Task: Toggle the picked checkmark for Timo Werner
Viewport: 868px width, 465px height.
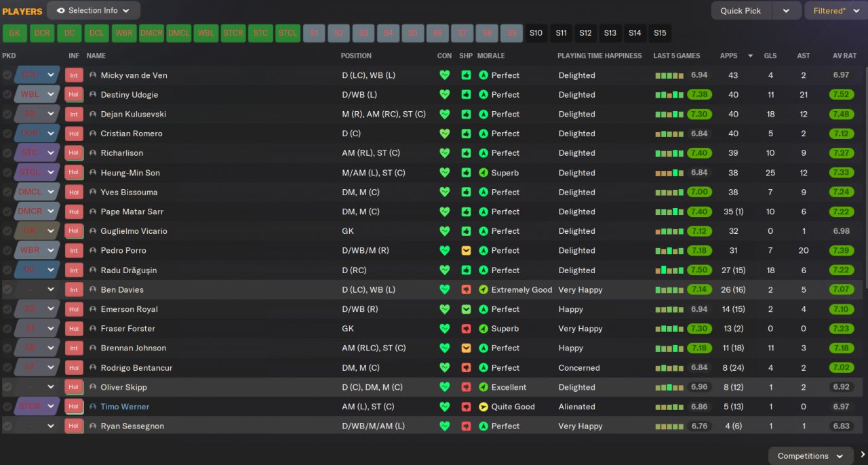Action: point(7,407)
